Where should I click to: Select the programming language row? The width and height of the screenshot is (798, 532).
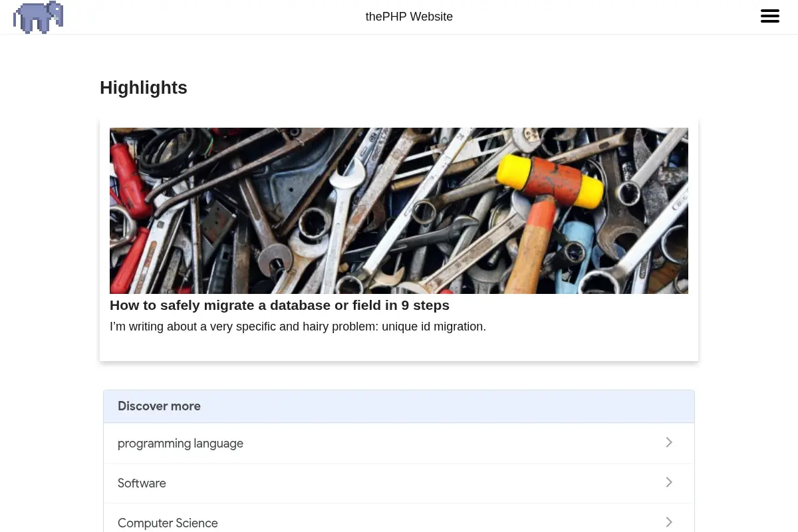pos(399,444)
